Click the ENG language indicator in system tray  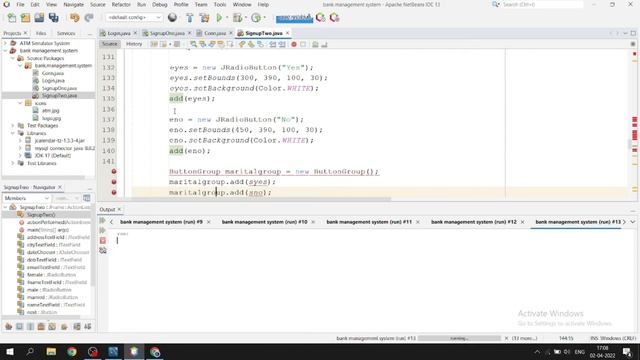tap(580, 352)
